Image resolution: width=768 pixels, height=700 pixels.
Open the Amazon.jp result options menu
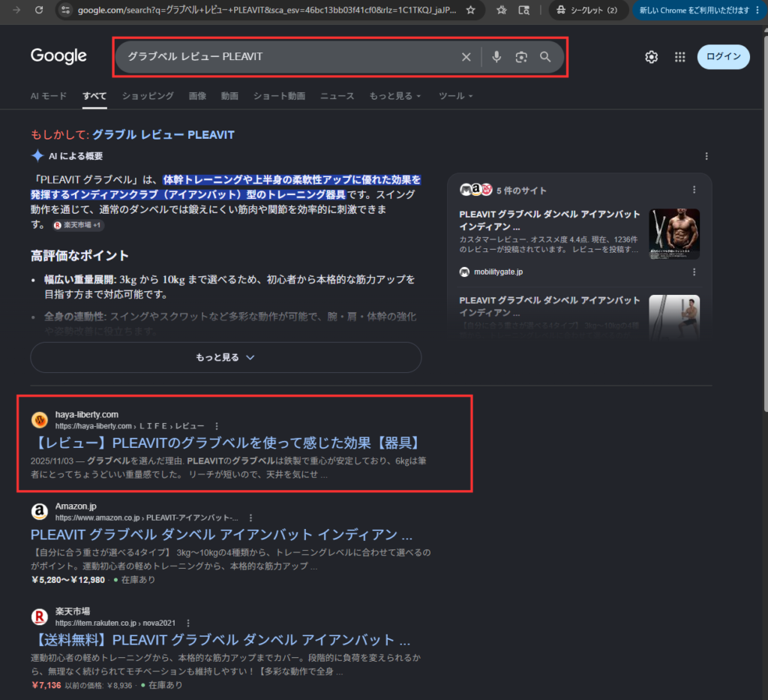click(x=250, y=518)
